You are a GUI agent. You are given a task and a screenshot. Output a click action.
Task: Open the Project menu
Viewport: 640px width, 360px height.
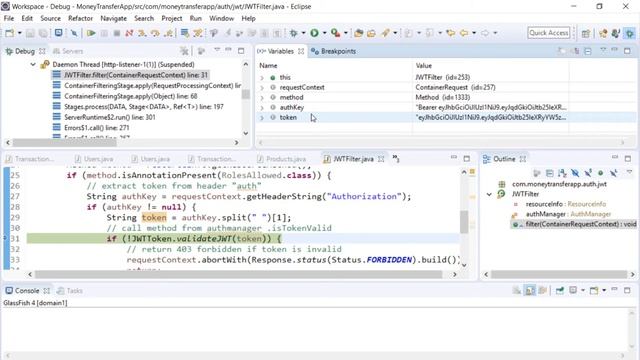[x=171, y=18]
